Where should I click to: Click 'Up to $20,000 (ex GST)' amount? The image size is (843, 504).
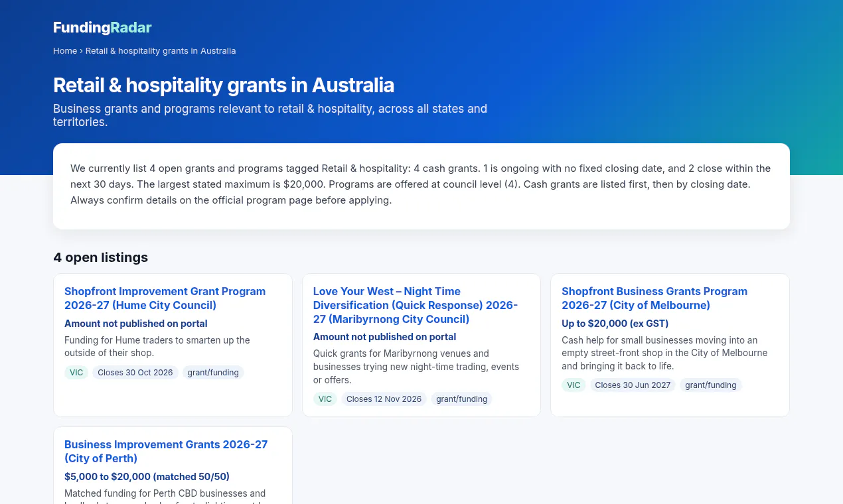tap(615, 324)
